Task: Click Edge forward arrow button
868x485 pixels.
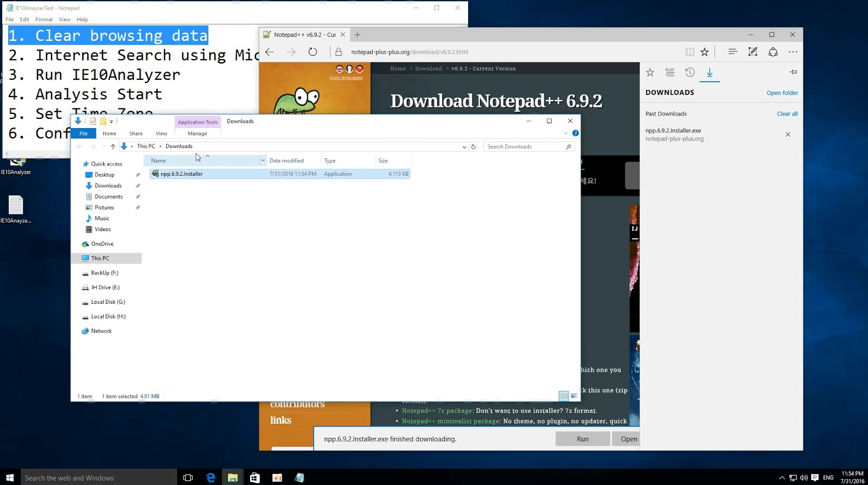Action: (x=291, y=52)
